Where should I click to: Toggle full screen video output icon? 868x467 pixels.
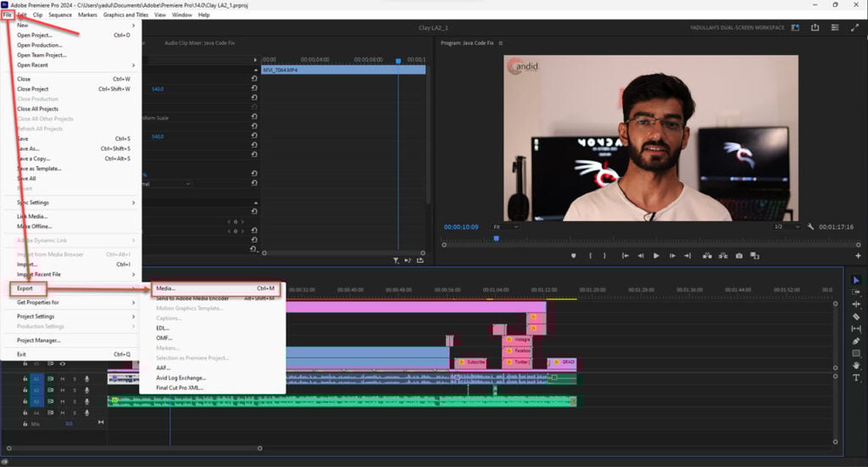pyautogui.click(x=854, y=28)
